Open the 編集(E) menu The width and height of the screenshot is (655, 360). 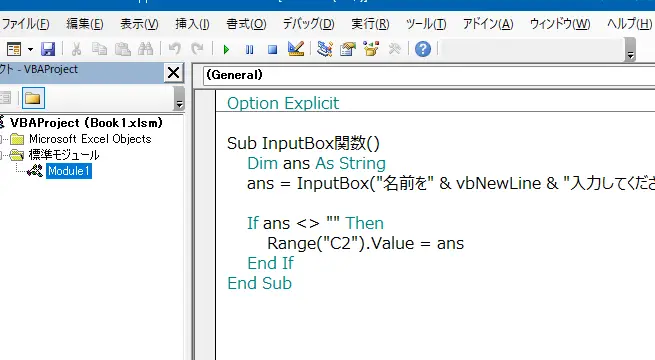click(x=85, y=24)
